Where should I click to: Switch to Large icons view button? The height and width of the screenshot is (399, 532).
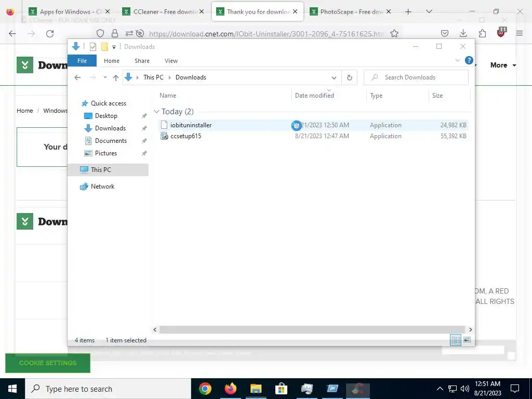(x=467, y=340)
